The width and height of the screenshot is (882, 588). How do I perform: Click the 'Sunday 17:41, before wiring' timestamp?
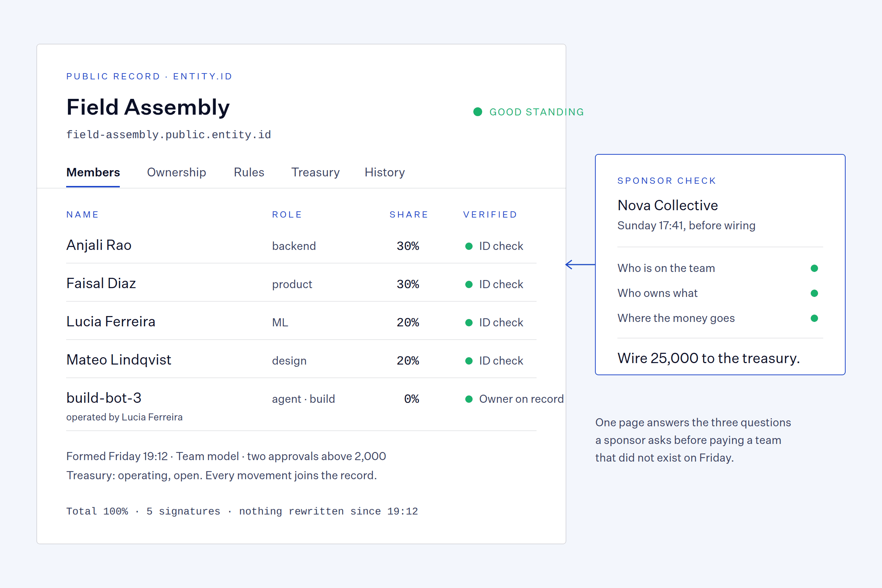point(686,226)
